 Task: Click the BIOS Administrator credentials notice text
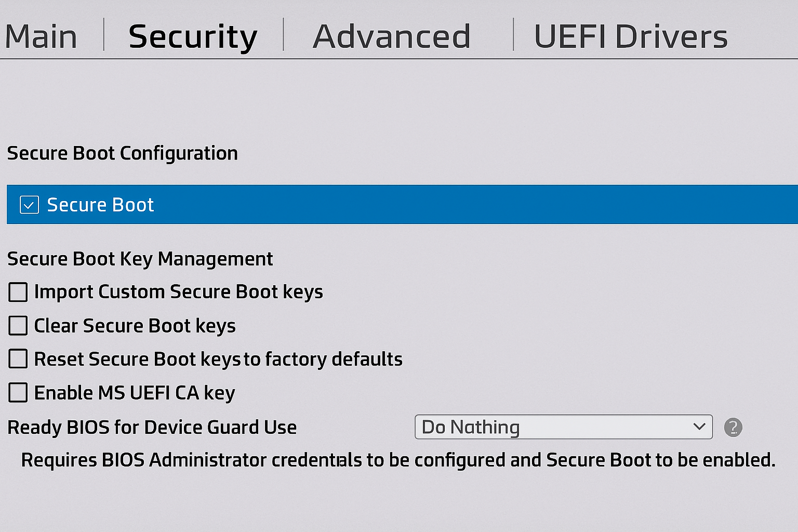coord(398,460)
